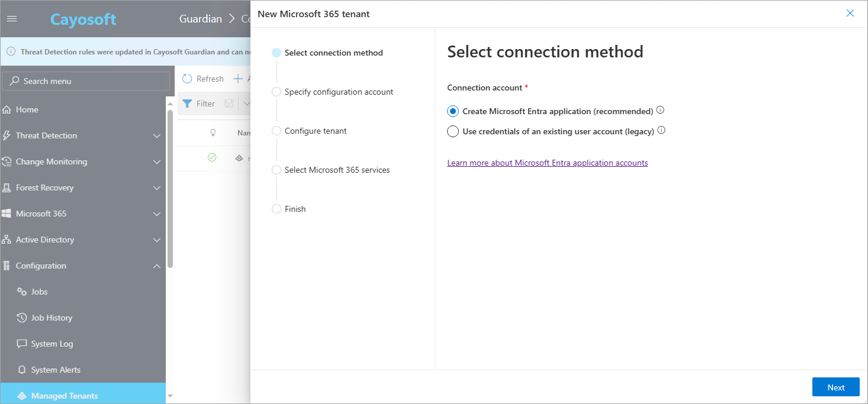Screen dimensions: 868x404
Task: Click the notification banner info icon
Action: click(11, 51)
